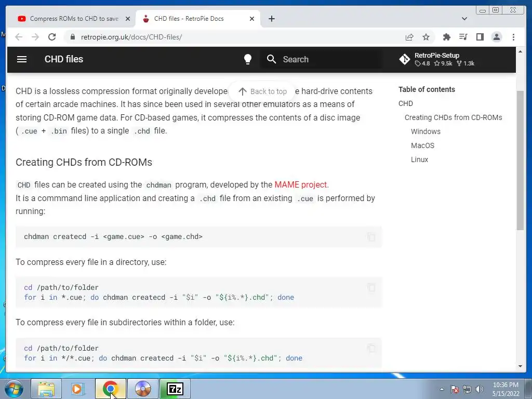Click the lock site info icon
This screenshot has width=532, height=399.
72,37
